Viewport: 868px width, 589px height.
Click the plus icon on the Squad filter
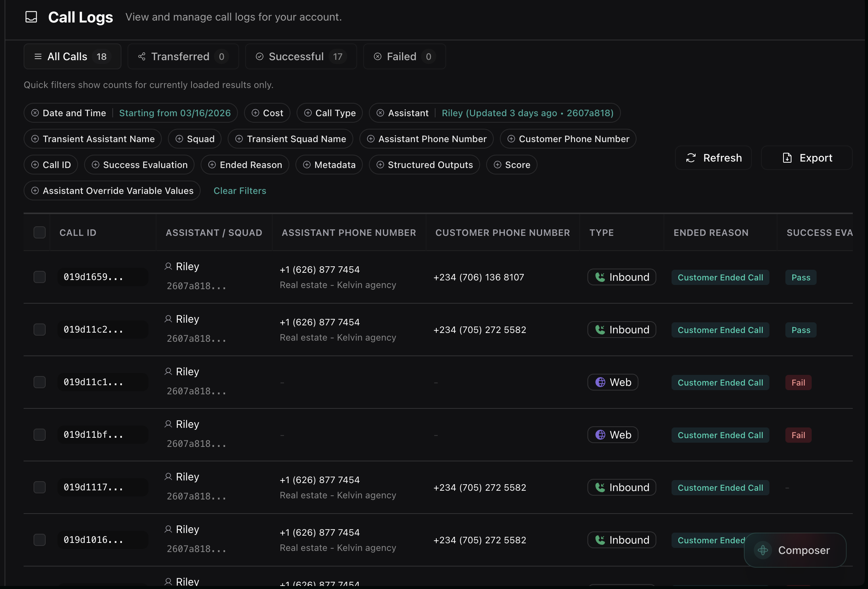pyautogui.click(x=179, y=139)
